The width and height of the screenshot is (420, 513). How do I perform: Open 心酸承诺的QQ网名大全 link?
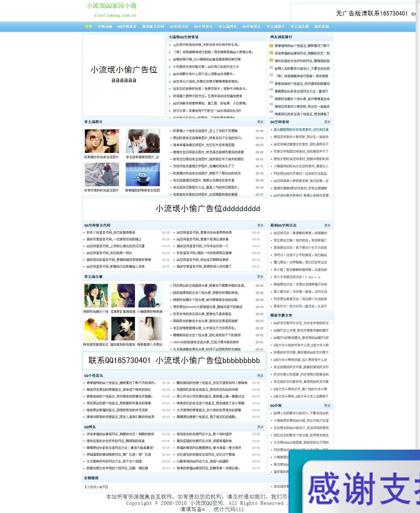[x=203, y=461]
